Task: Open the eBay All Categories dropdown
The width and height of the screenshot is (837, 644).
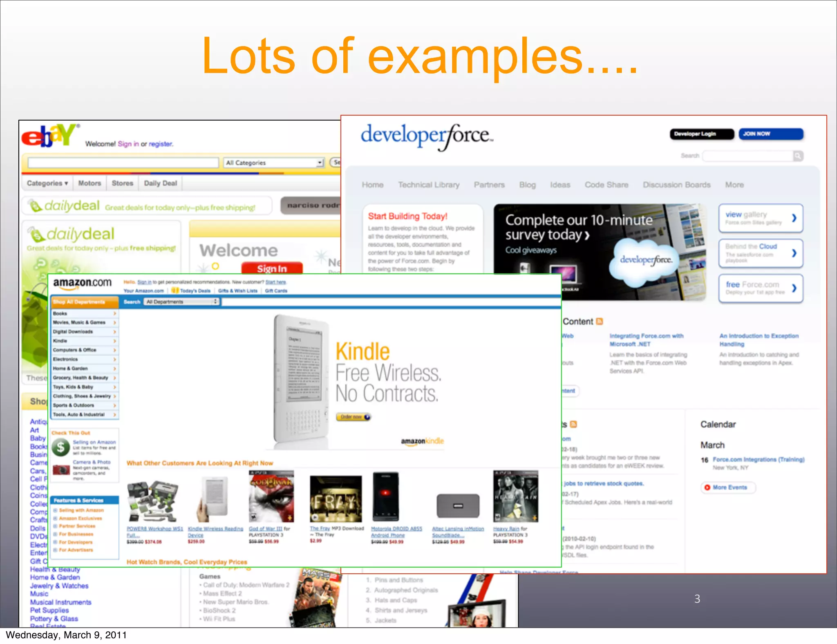Action: [273, 163]
